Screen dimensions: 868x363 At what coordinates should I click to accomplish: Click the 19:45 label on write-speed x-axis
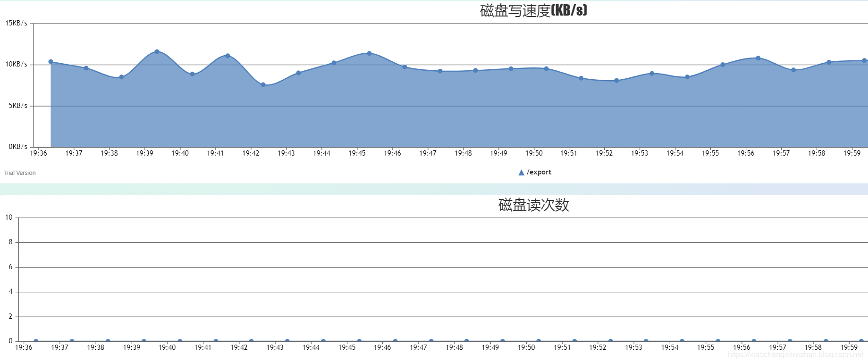[357, 153]
